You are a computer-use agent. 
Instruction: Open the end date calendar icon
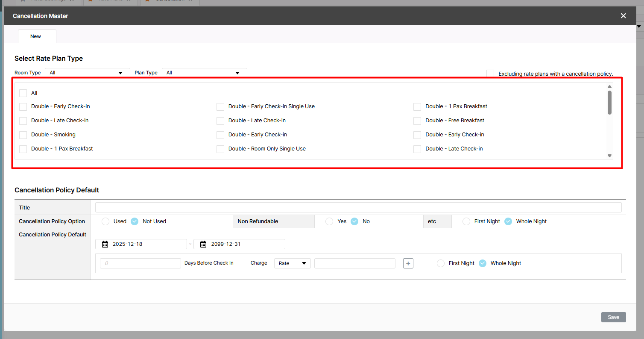coord(203,244)
